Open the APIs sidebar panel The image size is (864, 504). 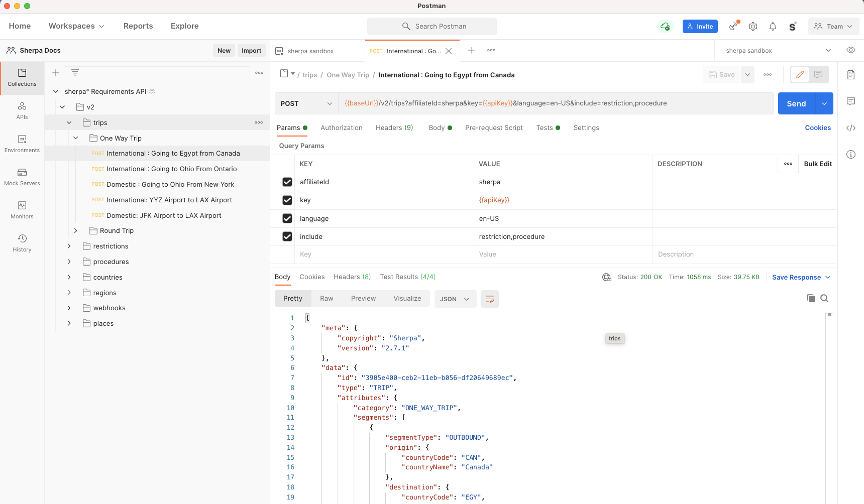click(22, 111)
